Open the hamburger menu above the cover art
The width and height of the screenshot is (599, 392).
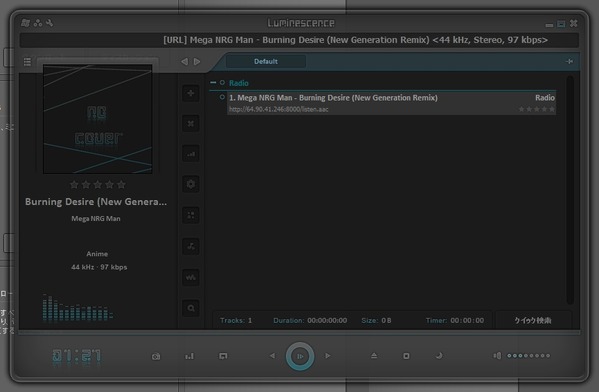coord(27,62)
